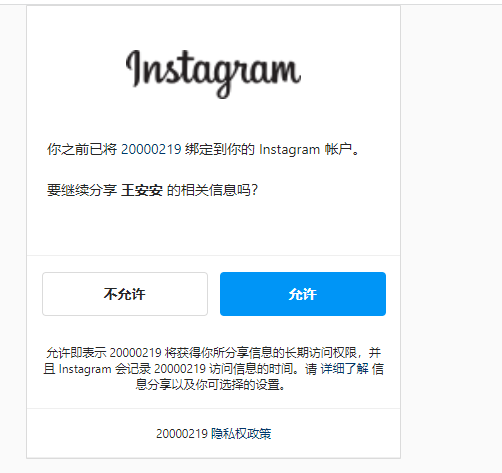
Task: Click the blue 允许 button
Action: [303, 294]
